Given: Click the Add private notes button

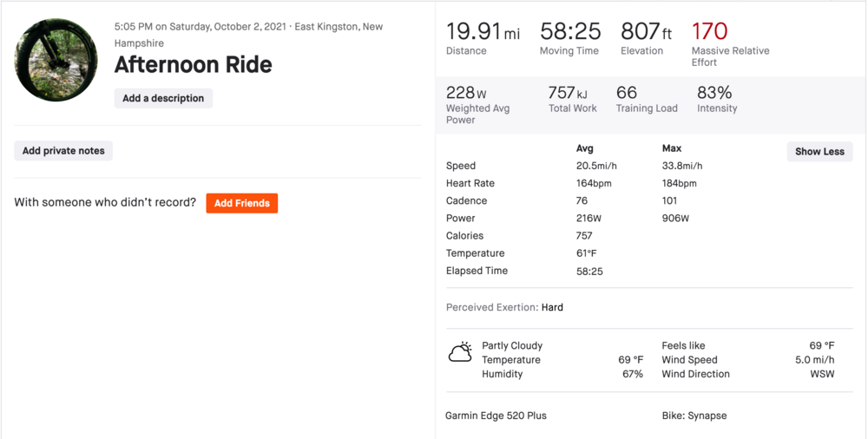Looking at the screenshot, I should pyautogui.click(x=63, y=151).
